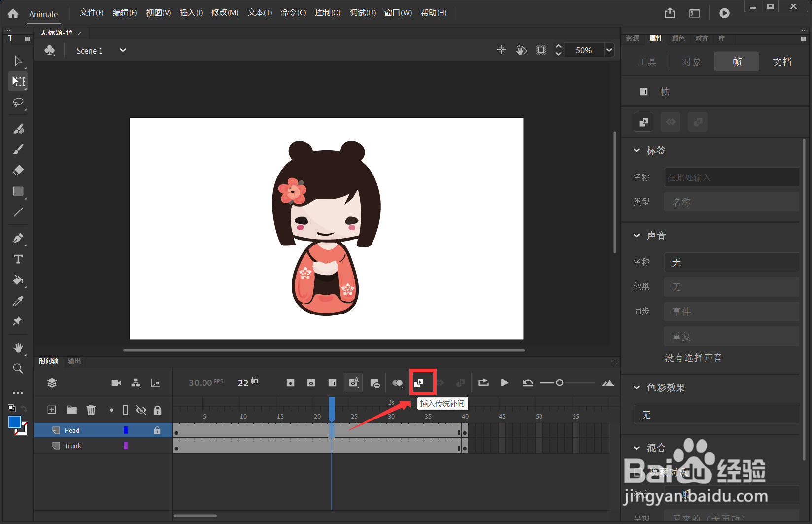Open the Scene 1 dropdown
Viewport: 812px width, 524px height.
[x=123, y=50]
